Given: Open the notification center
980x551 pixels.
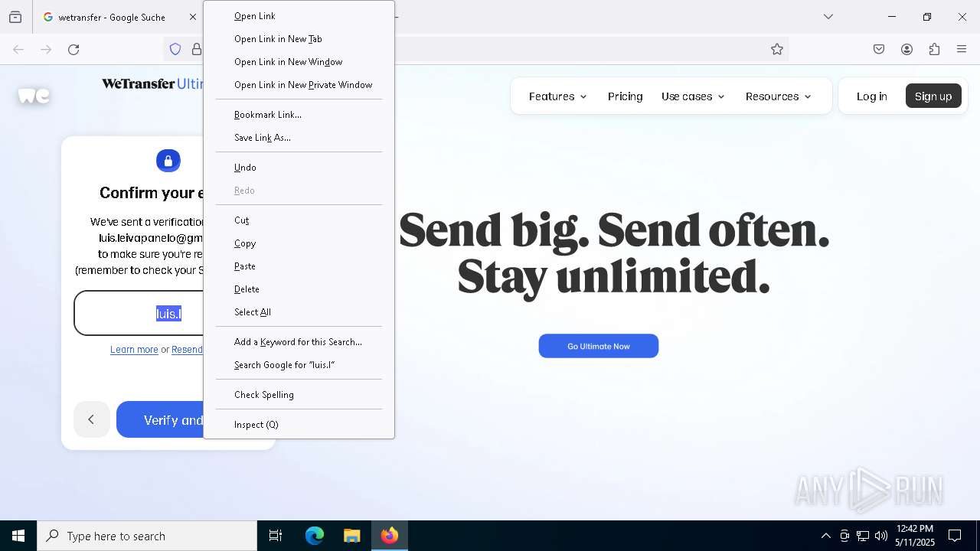Looking at the screenshot, I should (x=955, y=536).
